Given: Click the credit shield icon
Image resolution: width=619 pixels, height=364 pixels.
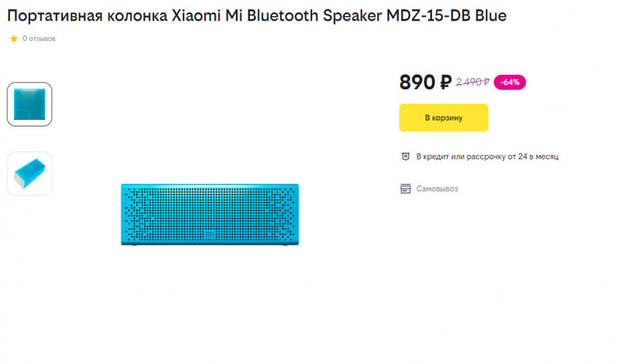Looking at the screenshot, I should 405,156.
